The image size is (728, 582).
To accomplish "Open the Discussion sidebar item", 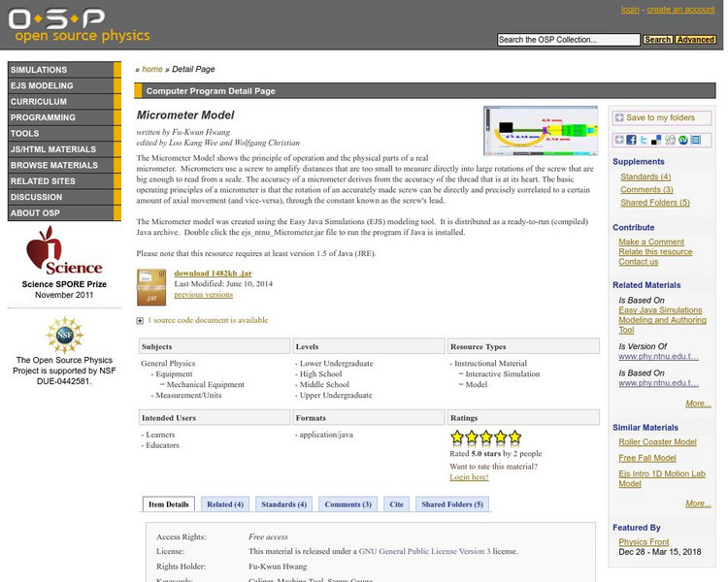I will [x=64, y=197].
